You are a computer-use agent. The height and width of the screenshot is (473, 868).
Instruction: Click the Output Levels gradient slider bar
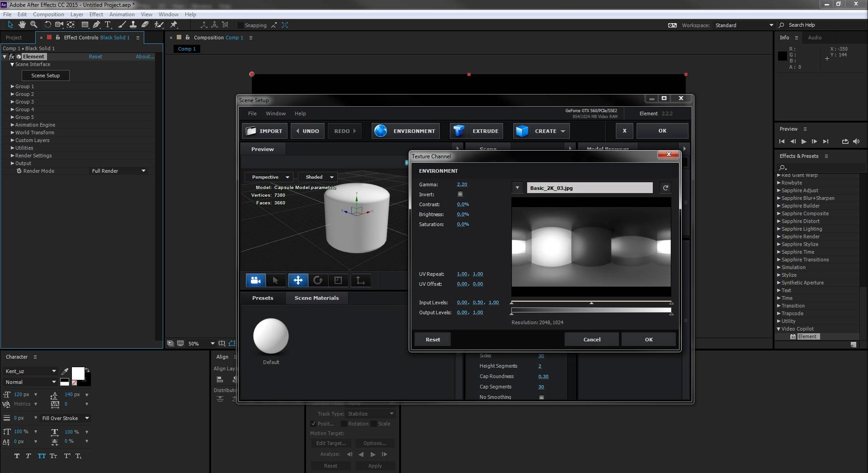coord(591,310)
